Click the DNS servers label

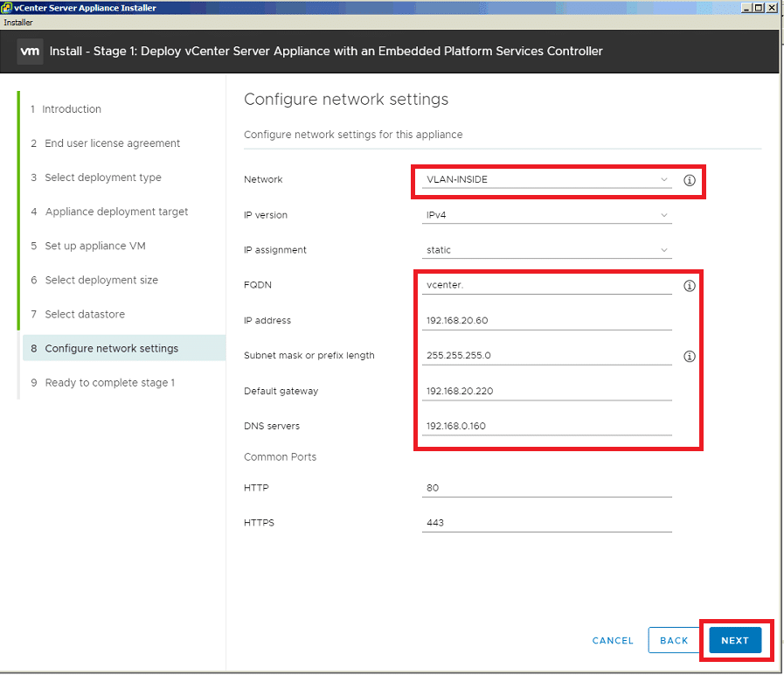pos(272,426)
